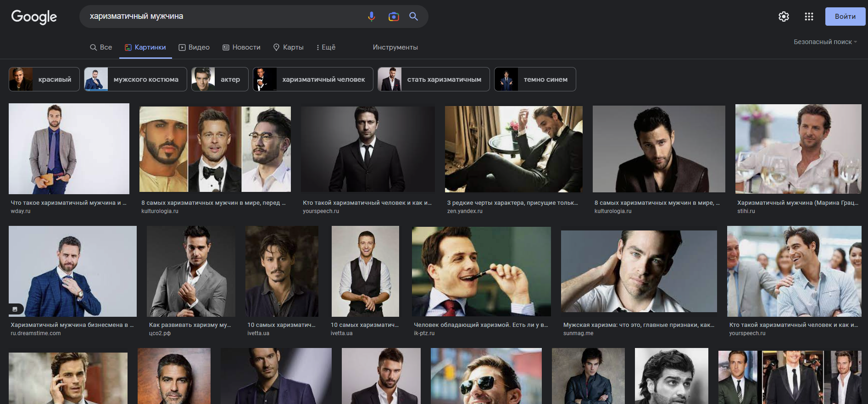
Task: Open the three-men collage thumbnail from kulturologia.ru
Action: (x=215, y=149)
